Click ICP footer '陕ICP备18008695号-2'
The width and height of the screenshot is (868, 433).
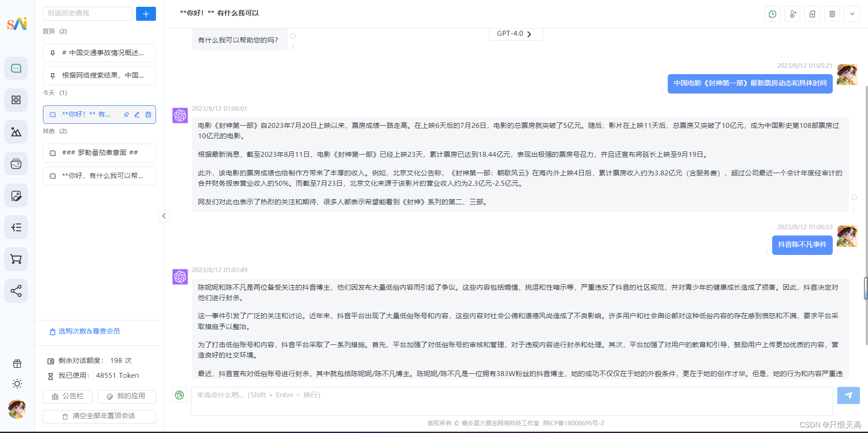[x=573, y=424]
